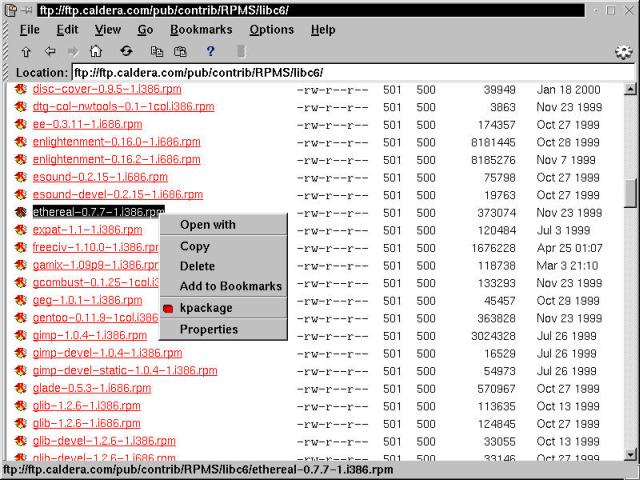Image resolution: width=640 pixels, height=480 pixels.
Task: Go to Home directory via house icon
Action: [96, 51]
